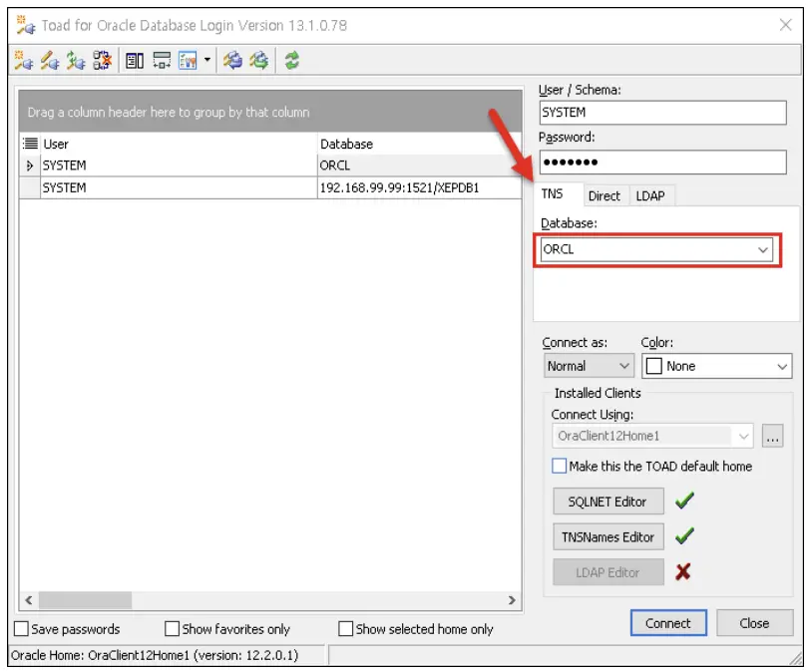Click the horizontal scrollbar thumb of connection grid

tap(85, 600)
